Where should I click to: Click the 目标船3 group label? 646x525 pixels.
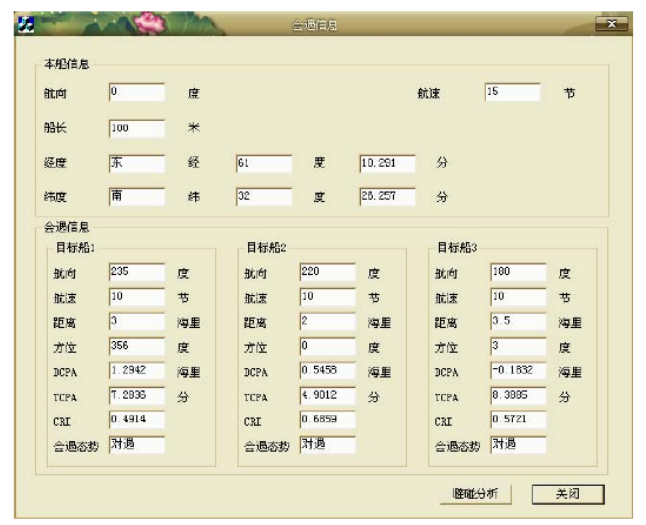coord(457,248)
